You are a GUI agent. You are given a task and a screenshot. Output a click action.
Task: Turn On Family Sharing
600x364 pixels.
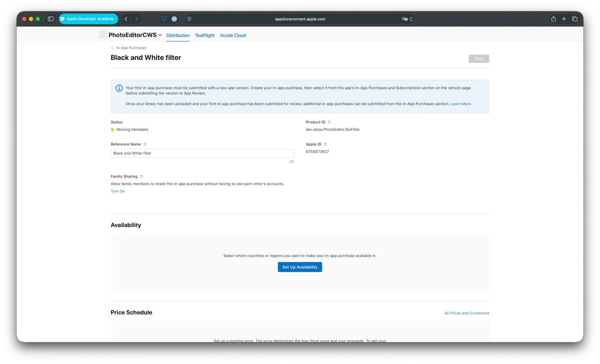point(118,191)
